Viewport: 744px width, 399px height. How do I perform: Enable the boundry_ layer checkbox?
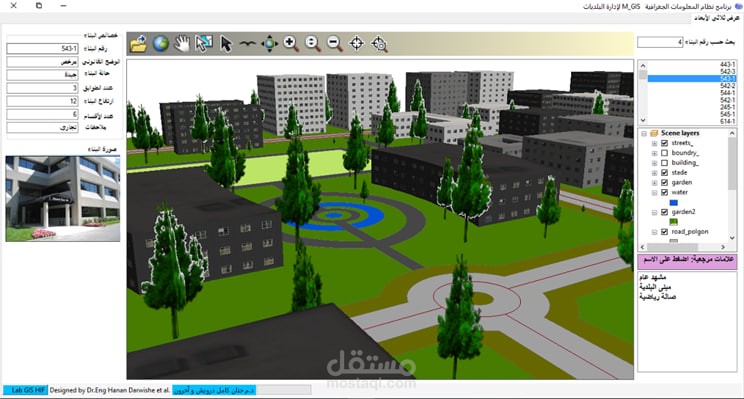coord(664,153)
